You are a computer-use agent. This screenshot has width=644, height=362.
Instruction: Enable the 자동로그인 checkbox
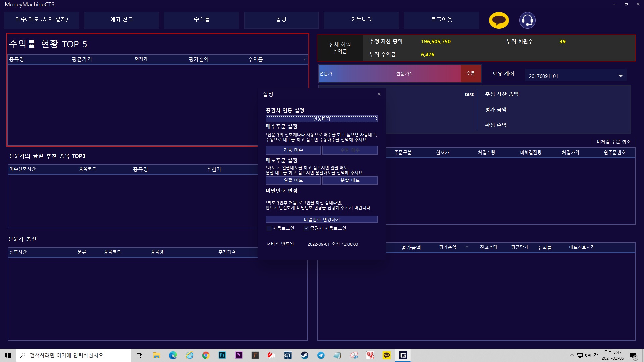tap(269, 228)
